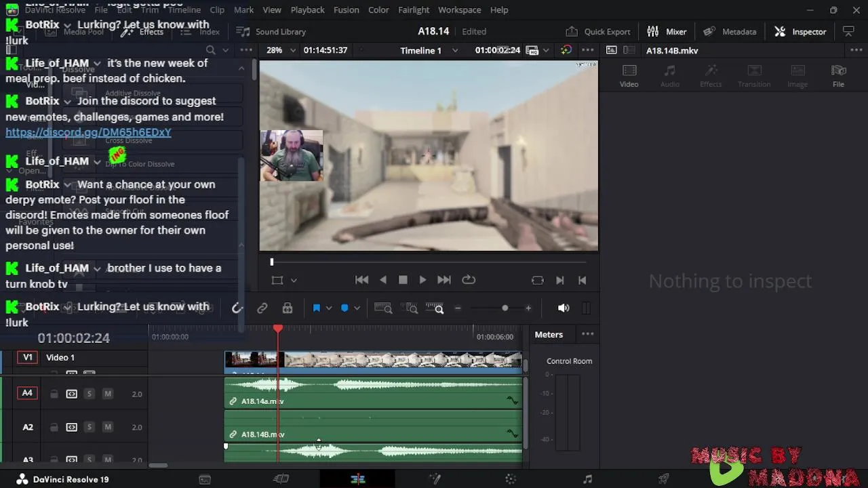Toggle the Mixer panel button

tap(667, 32)
